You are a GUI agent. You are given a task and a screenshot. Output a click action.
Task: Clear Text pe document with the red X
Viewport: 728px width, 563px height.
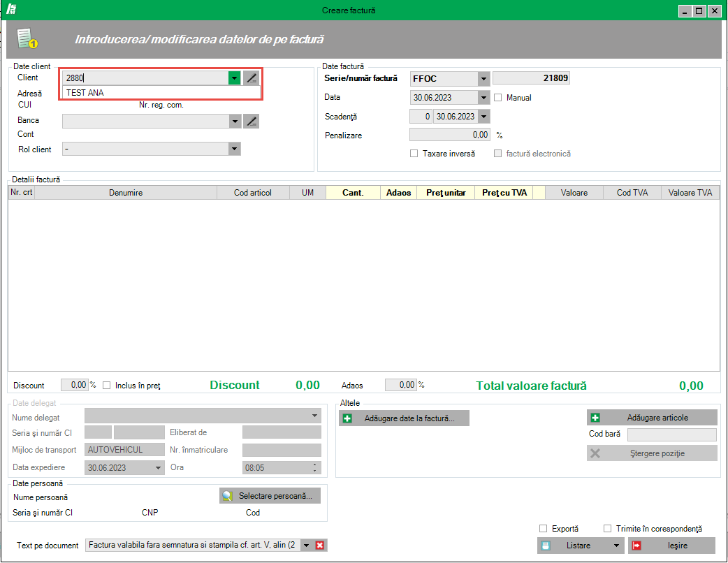click(x=319, y=546)
